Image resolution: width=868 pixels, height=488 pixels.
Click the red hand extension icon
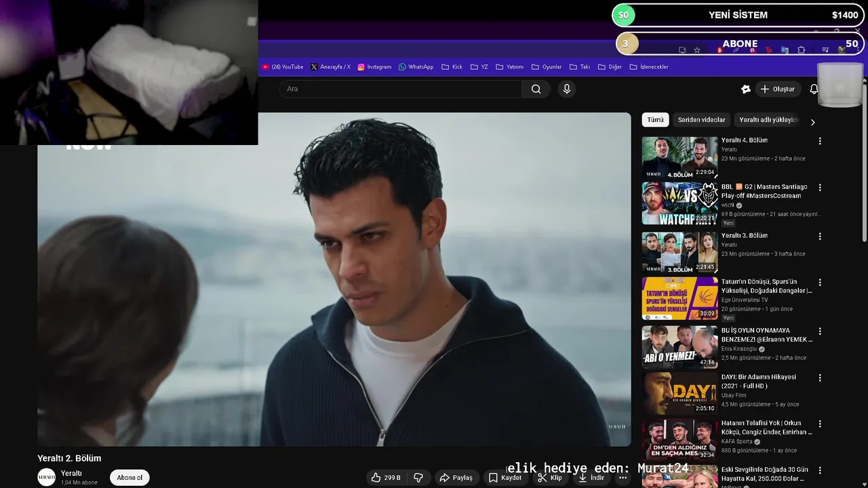(719, 50)
